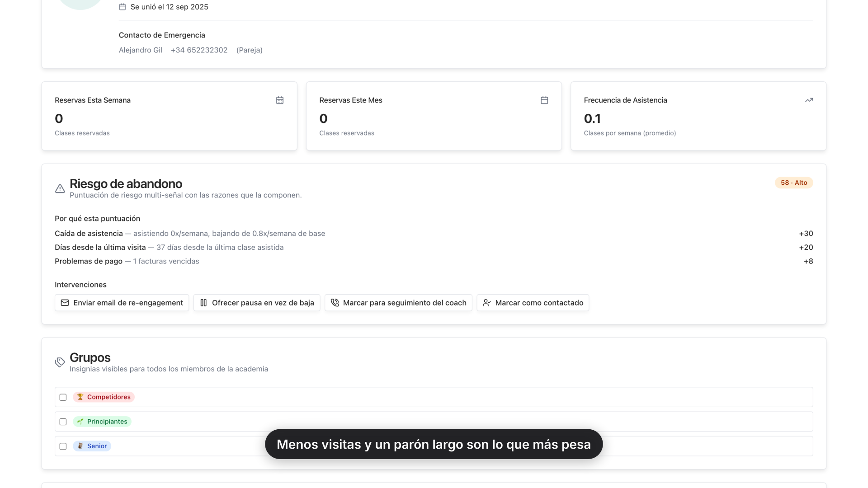The image size is (868, 488).
Task: Click the Problemas de pago reason row
Action: (x=434, y=261)
